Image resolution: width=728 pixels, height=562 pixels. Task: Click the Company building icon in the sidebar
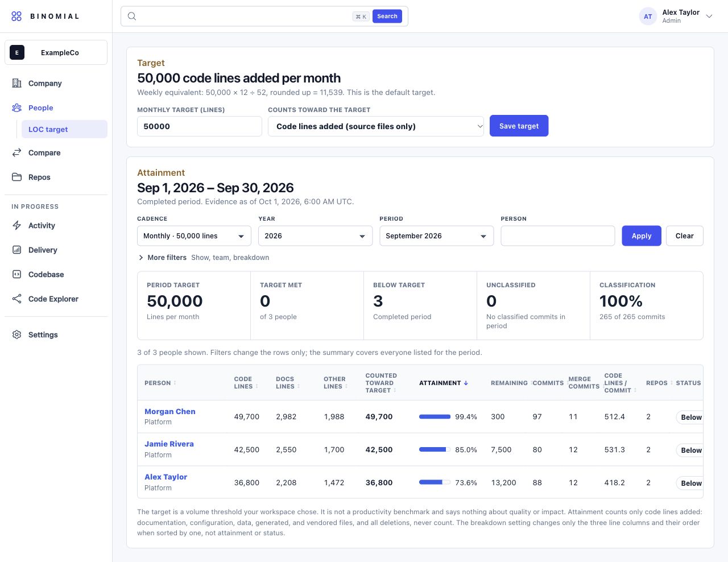[17, 83]
